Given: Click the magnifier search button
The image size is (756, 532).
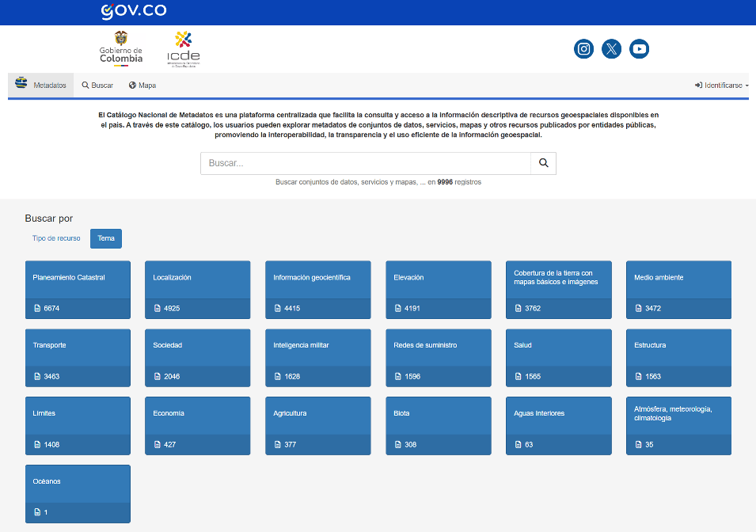Looking at the screenshot, I should coord(543,163).
